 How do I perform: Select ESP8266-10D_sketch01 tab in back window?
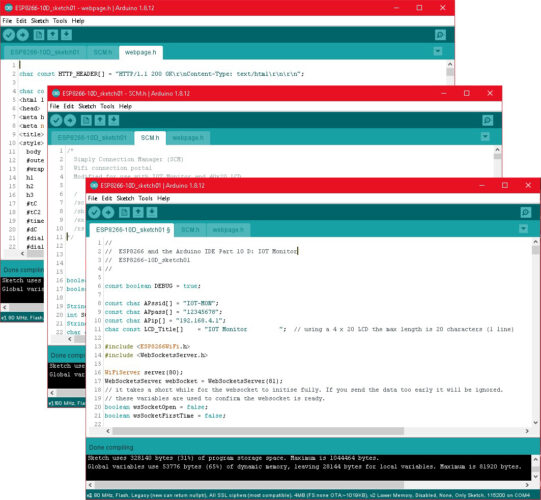click(45, 52)
